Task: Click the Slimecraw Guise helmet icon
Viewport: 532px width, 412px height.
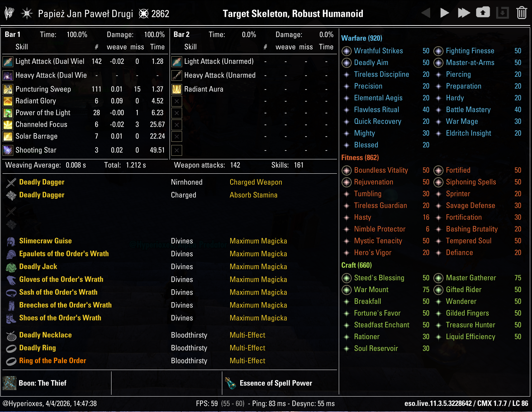Action: (11, 241)
